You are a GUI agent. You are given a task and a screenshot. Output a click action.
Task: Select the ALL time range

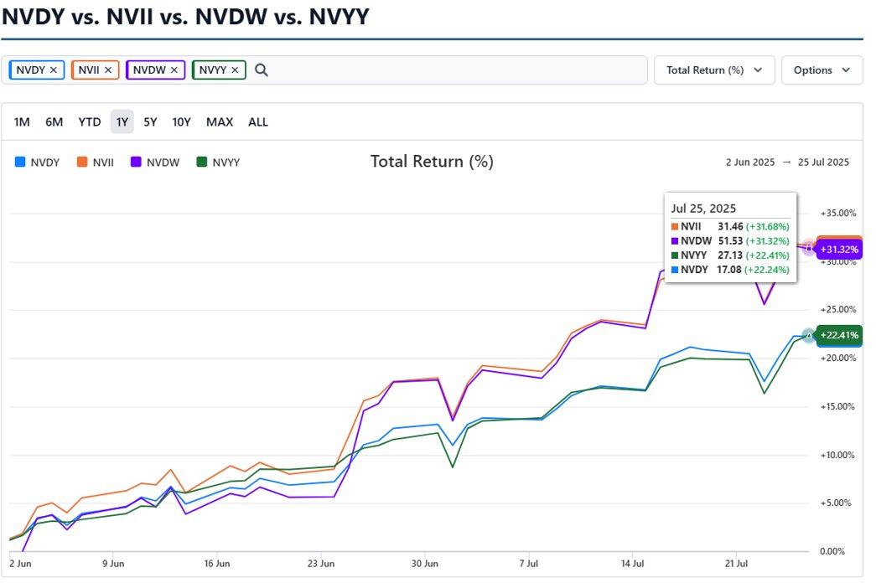[x=258, y=122]
